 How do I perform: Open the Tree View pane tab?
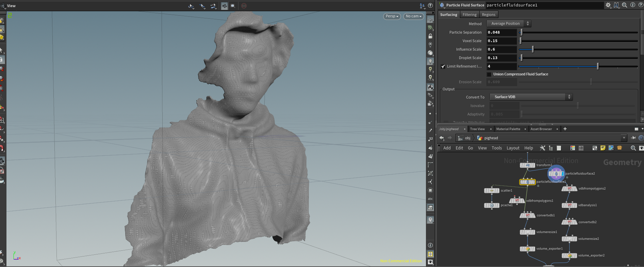coord(477,129)
